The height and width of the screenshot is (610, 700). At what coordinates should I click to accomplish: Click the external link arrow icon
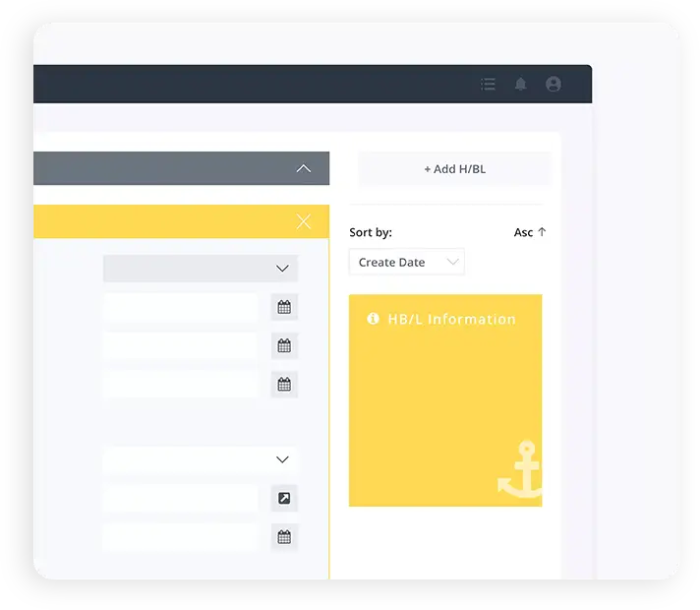click(x=284, y=498)
